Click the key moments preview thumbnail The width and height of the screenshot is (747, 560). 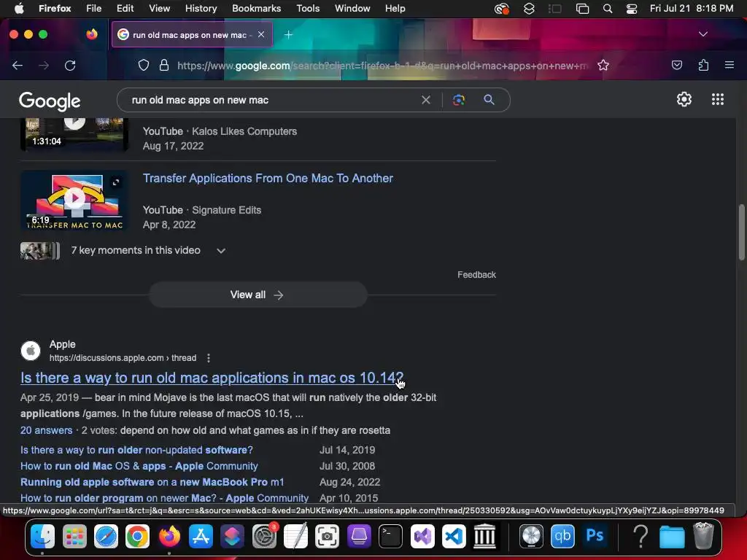[40, 251]
